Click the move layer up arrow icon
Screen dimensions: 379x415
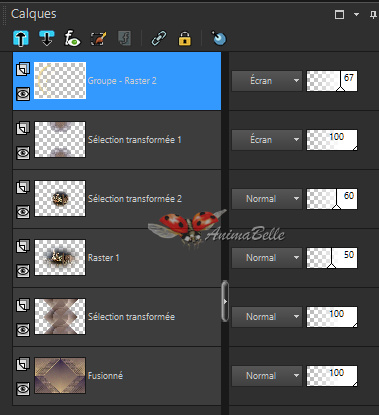[21, 38]
